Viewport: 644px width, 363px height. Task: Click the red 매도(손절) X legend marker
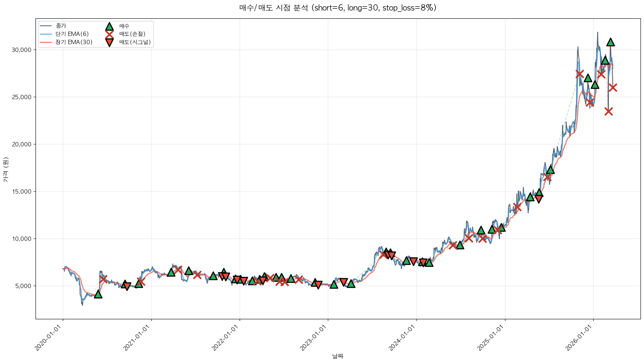coord(109,34)
